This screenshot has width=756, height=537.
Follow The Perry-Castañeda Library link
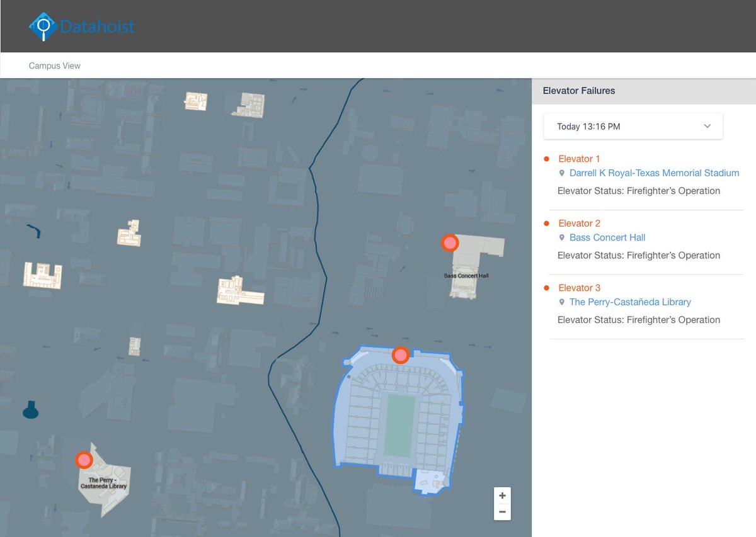[630, 302]
